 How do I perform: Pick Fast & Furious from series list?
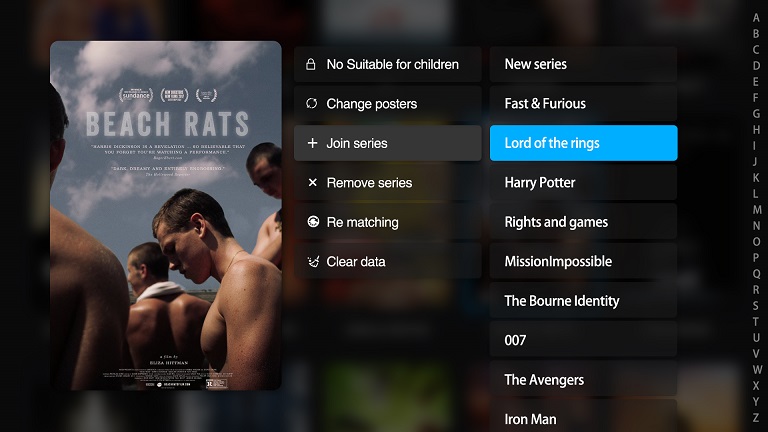coord(583,103)
